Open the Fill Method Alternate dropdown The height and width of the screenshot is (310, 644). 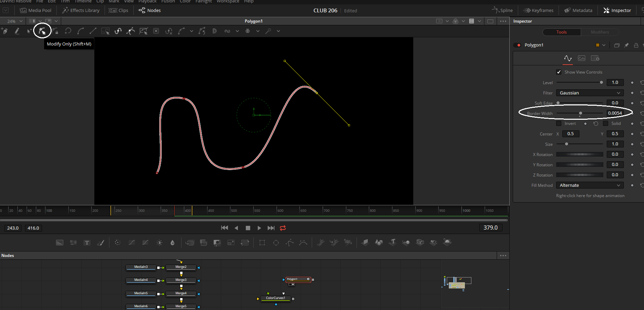pyautogui.click(x=590, y=185)
